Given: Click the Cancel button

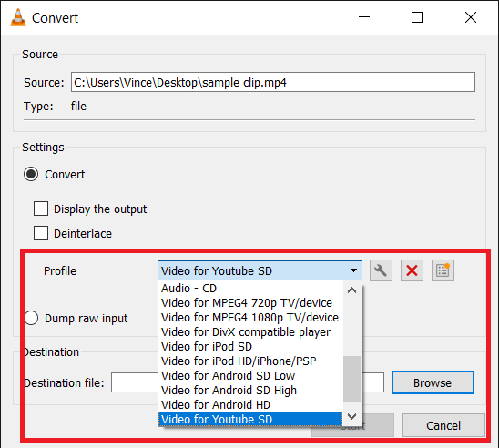Looking at the screenshot, I should tap(443, 425).
